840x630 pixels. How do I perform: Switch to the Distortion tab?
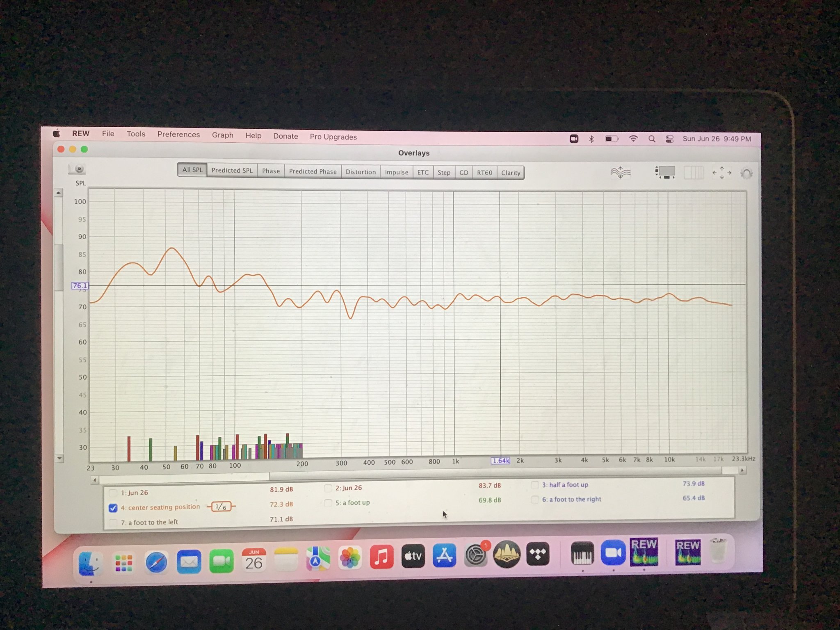pos(361,172)
